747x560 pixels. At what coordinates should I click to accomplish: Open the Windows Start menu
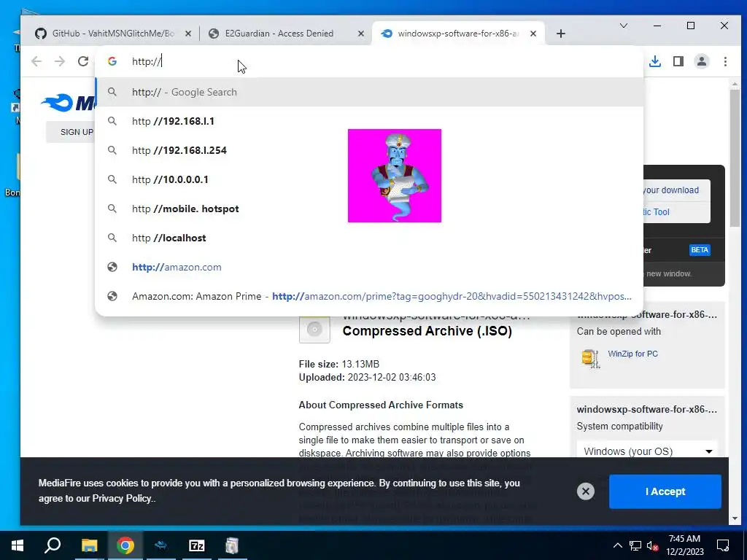click(x=18, y=545)
